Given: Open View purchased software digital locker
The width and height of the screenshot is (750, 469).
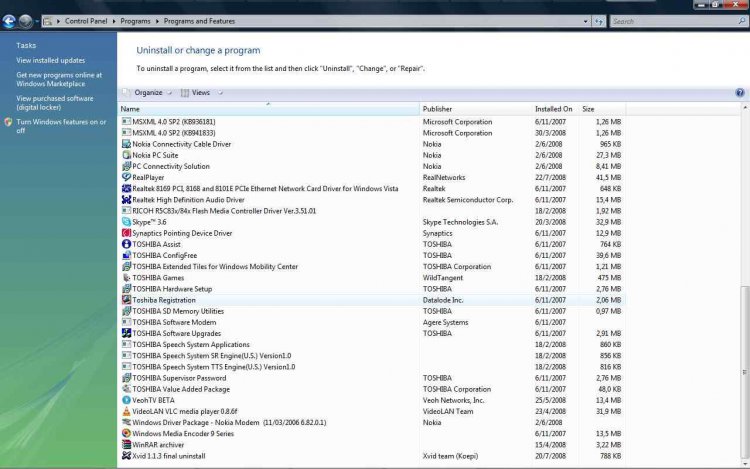Looking at the screenshot, I should point(55,103).
